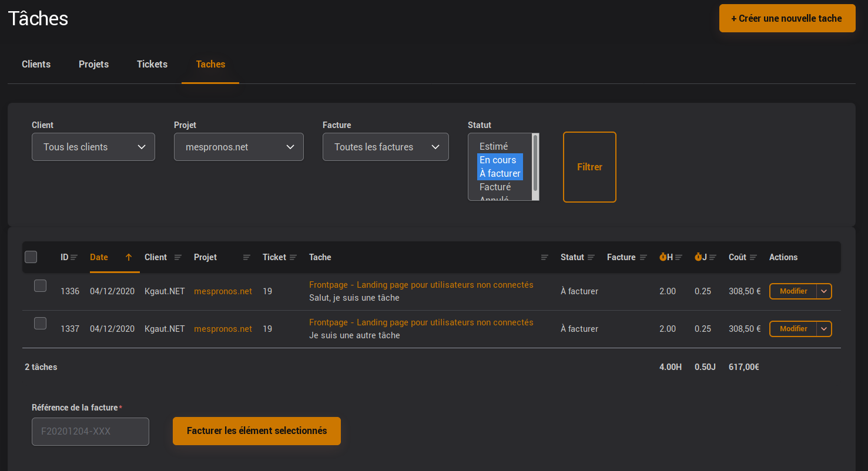
Task: Click the Coût column filter icon
Action: pyautogui.click(x=753, y=257)
